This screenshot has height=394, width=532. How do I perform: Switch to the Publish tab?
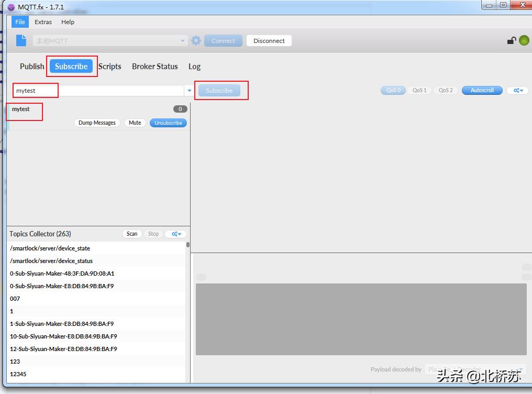coord(32,67)
